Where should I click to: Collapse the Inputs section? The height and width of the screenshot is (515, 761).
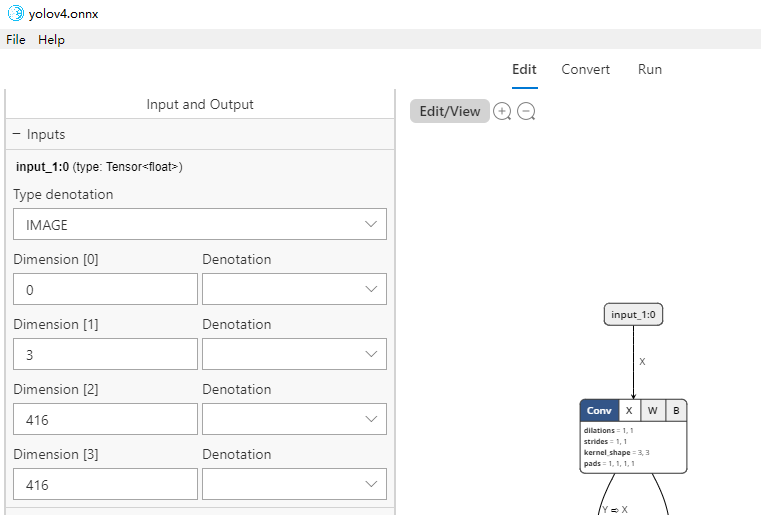click(x=16, y=134)
